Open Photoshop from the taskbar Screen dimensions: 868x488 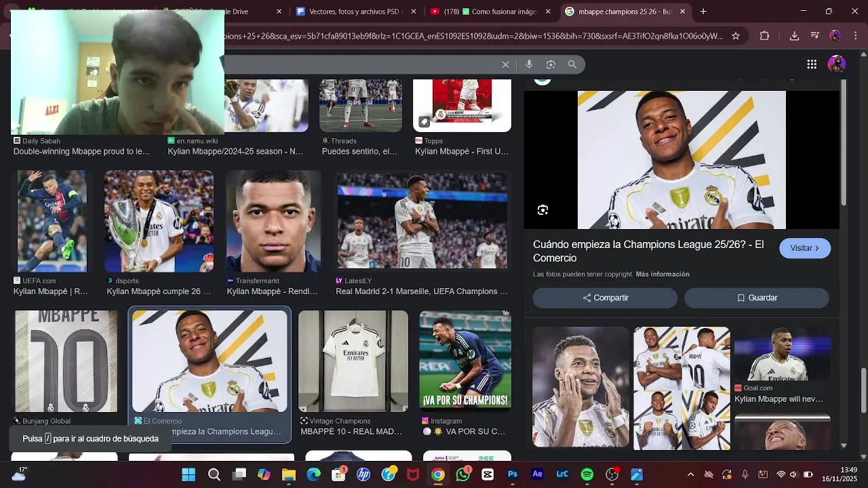point(513,474)
